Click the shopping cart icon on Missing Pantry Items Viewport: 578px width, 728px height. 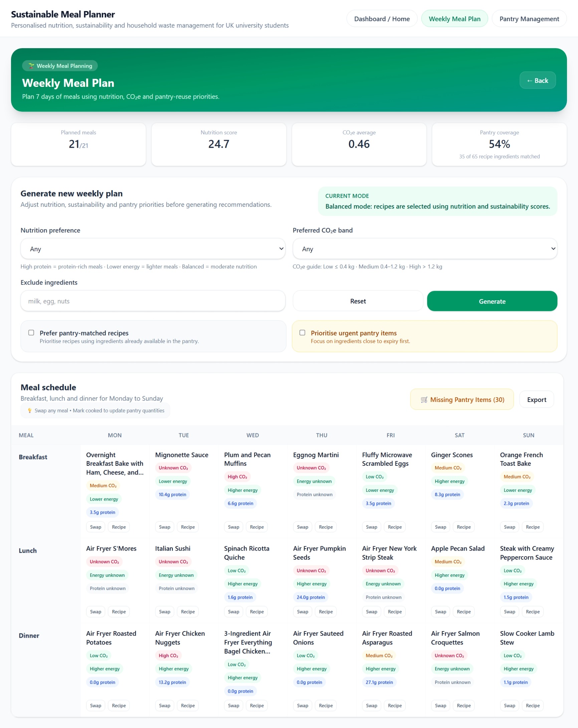click(424, 400)
